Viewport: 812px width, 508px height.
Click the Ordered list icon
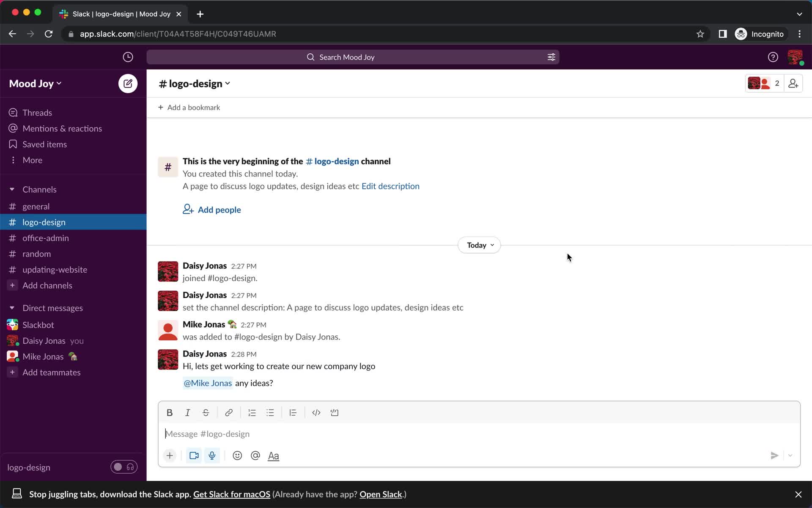point(251,413)
